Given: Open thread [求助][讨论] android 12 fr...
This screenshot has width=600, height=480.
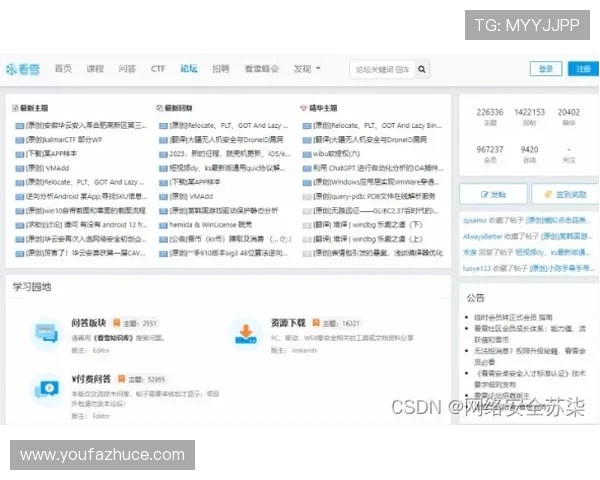Looking at the screenshot, I should (86, 225).
